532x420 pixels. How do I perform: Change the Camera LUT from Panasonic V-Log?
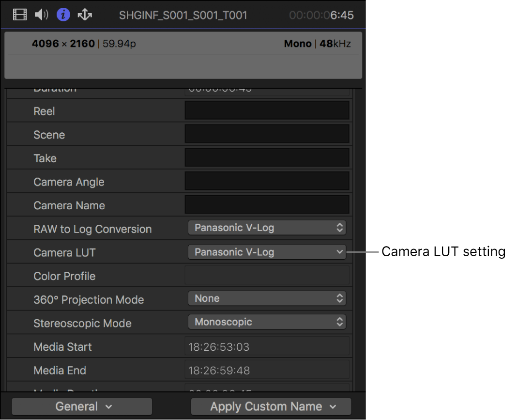(x=267, y=252)
